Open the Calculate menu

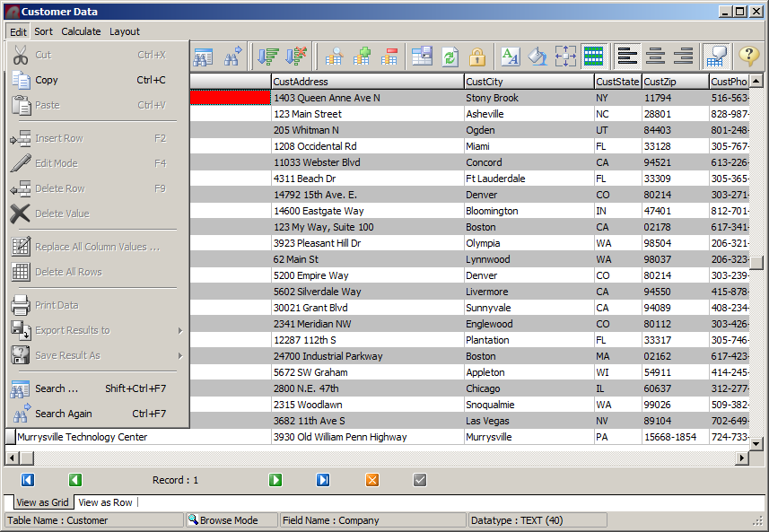coord(81,31)
